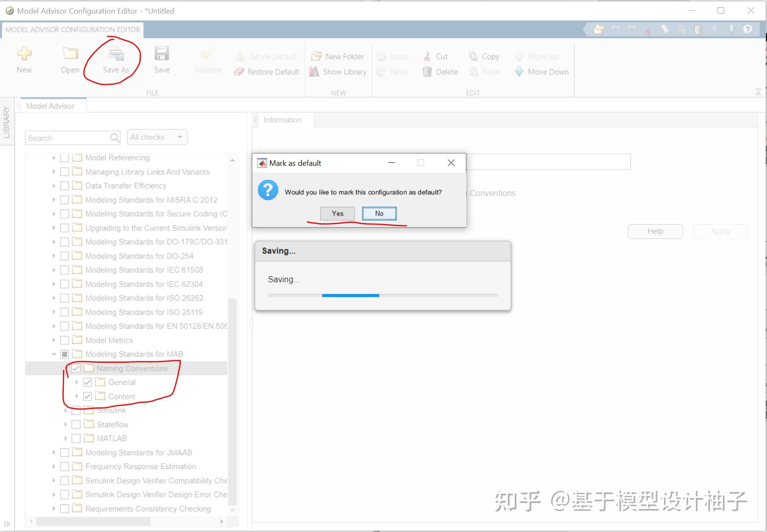This screenshot has width=767, height=532.
Task: Expand the Content subfolder
Action: pyautogui.click(x=77, y=396)
